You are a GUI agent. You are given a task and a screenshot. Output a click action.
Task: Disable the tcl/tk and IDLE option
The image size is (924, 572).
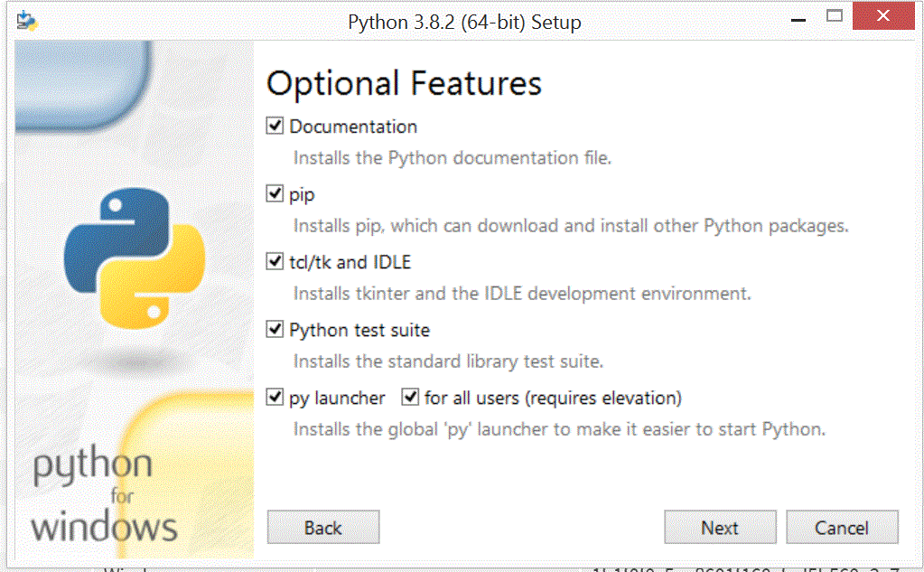[275, 261]
